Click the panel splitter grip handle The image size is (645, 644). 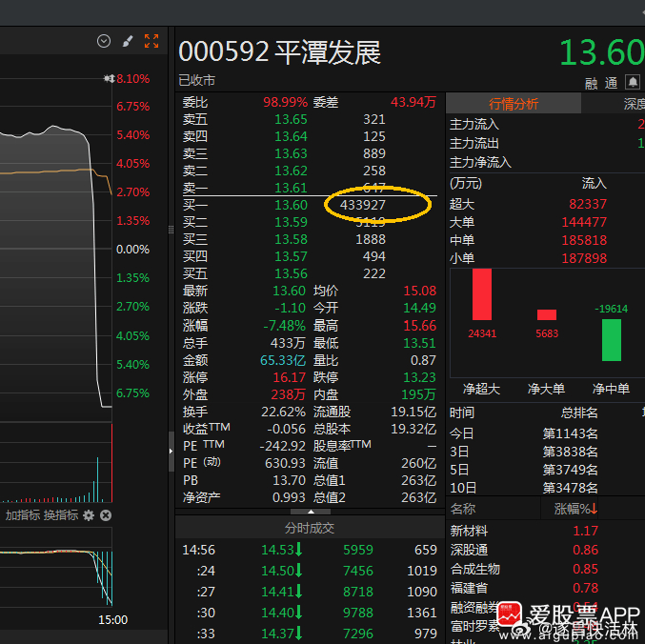point(171,230)
